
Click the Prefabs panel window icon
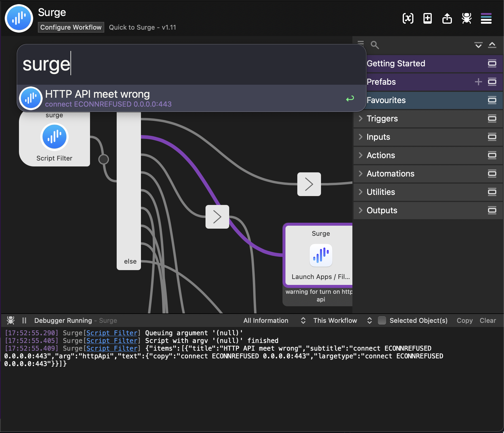[492, 82]
